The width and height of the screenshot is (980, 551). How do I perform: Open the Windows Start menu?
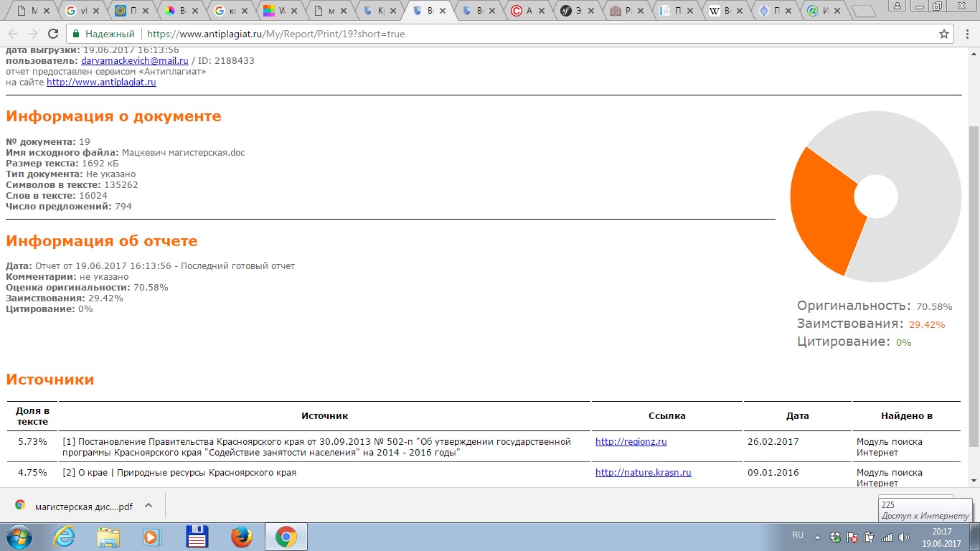pos(19,537)
